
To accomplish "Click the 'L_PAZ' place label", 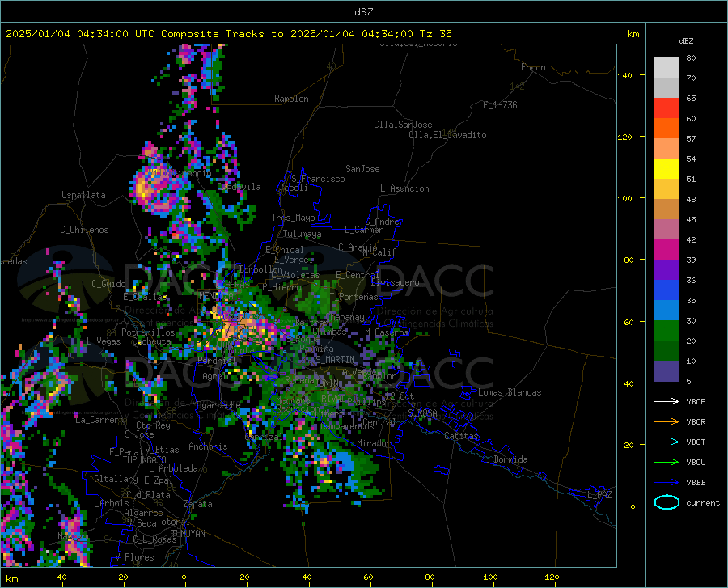I will point(599,495).
